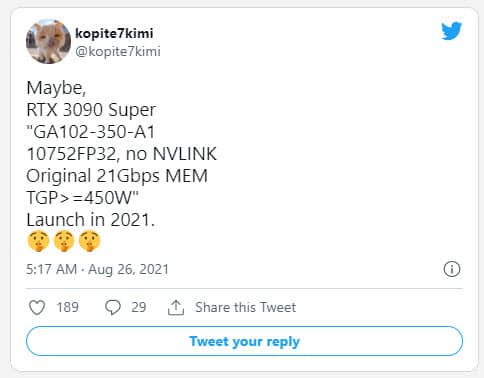The width and height of the screenshot is (484, 378).
Task: Open the 5:17 AM · Aug 26, 2021 timestamp
Action: [97, 269]
